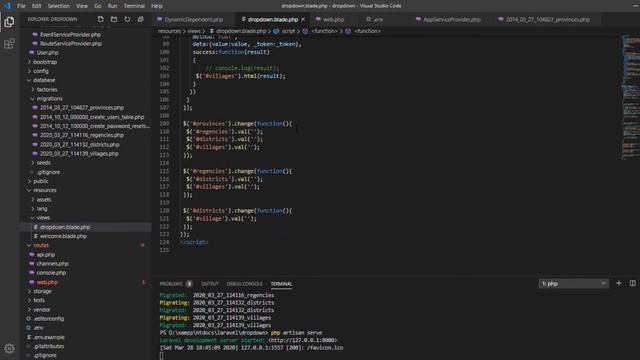This screenshot has height=360, width=640.
Task: Show the Output panel tab
Action: point(210,284)
